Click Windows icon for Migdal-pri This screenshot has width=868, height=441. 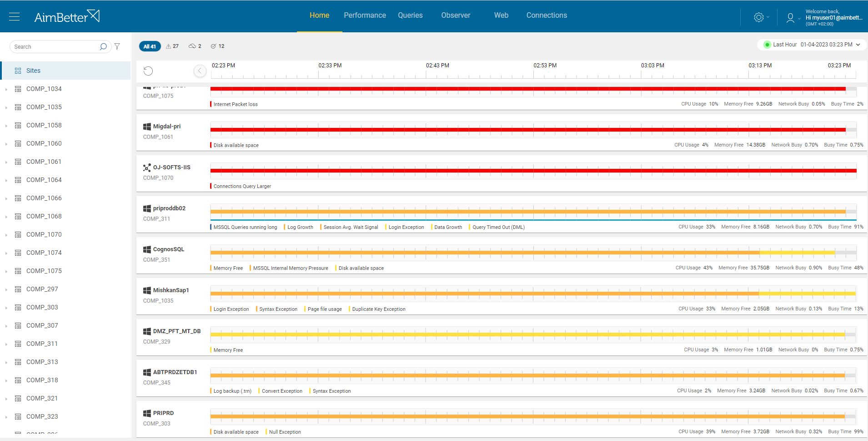pos(147,127)
